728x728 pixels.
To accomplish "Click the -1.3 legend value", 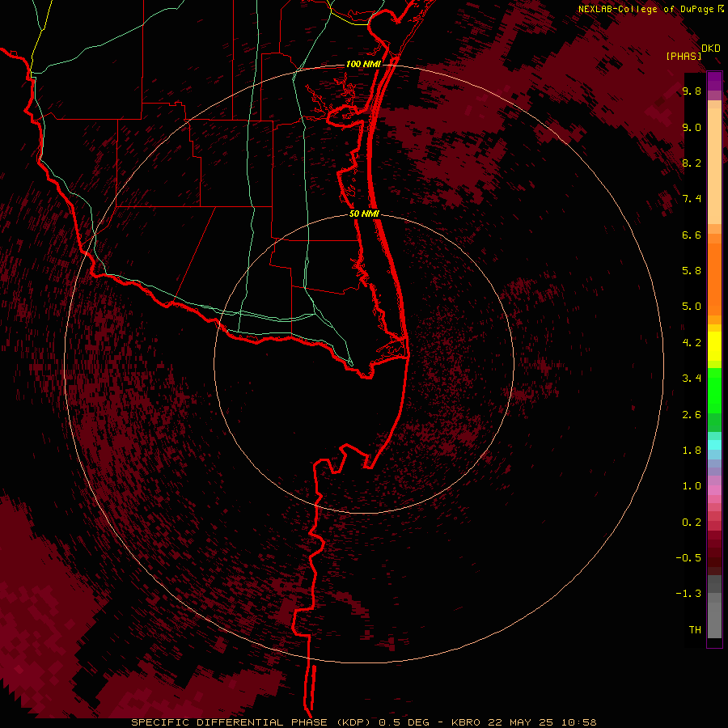I will [x=688, y=594].
